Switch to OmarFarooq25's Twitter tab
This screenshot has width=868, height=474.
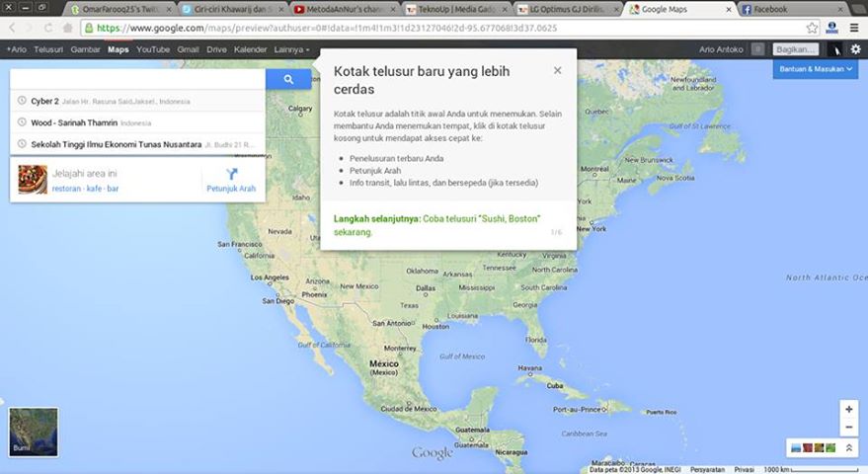[120, 10]
